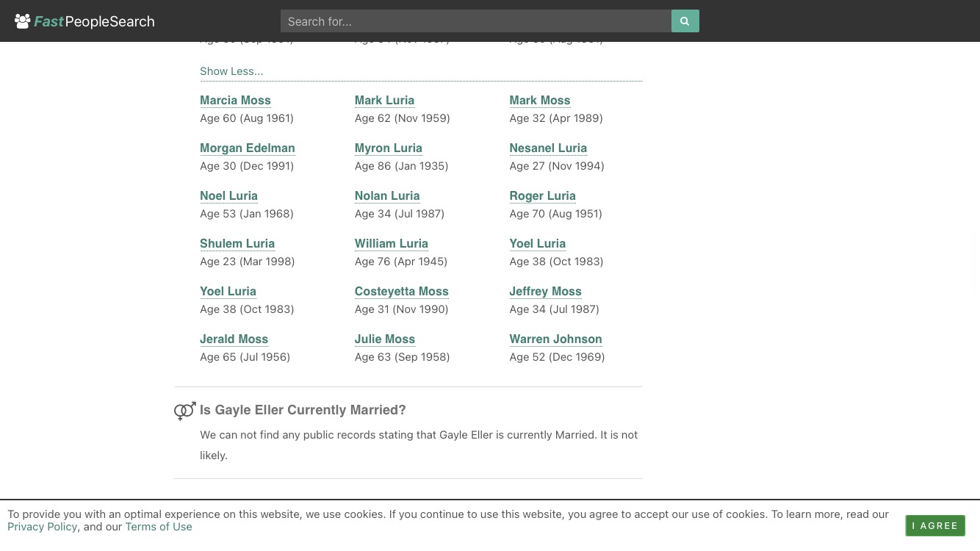
Task: Open the Privacy Policy link
Action: coord(42,527)
